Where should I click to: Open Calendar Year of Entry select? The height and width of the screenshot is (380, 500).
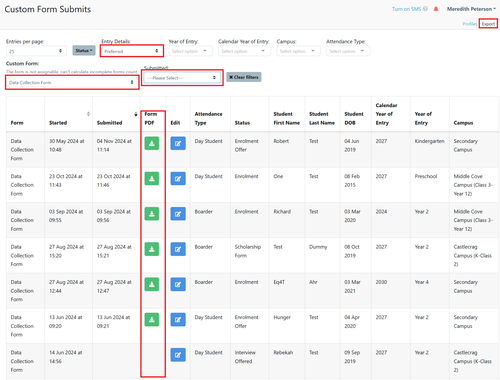tap(244, 51)
